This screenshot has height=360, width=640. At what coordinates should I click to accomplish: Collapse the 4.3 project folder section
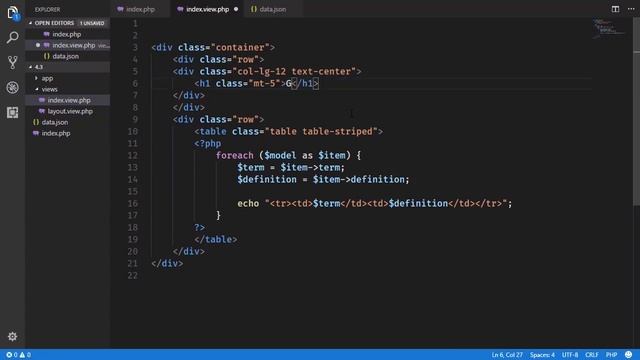tap(30, 67)
